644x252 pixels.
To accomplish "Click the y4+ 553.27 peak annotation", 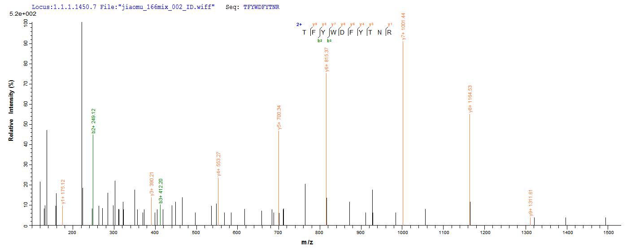I will pyautogui.click(x=218, y=164).
